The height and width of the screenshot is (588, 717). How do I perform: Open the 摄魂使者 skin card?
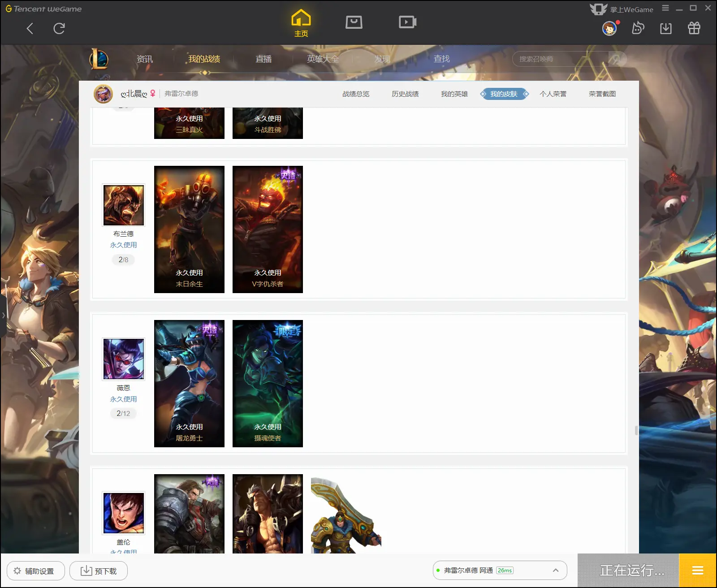[x=268, y=384]
